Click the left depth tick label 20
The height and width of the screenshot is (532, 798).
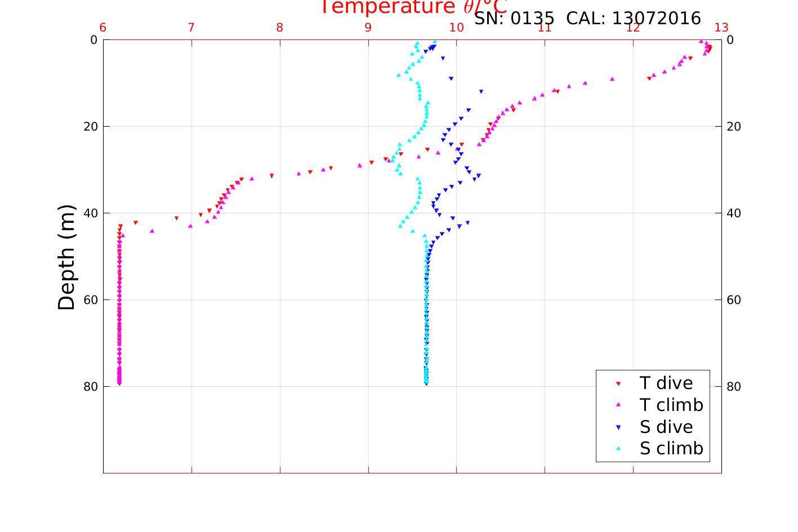(x=91, y=127)
